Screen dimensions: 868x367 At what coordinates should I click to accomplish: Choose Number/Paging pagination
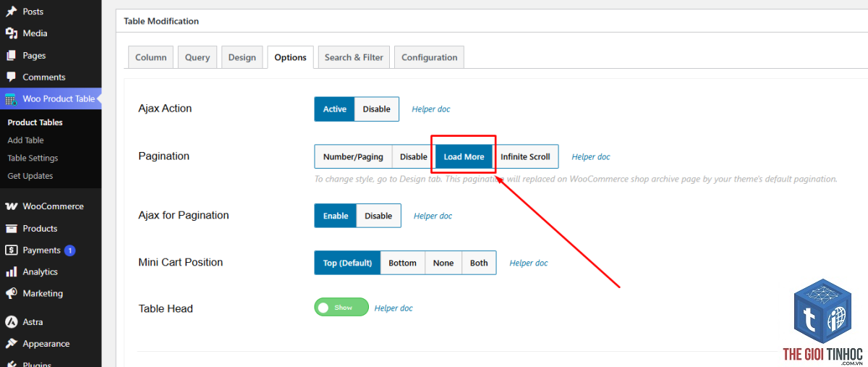354,156
